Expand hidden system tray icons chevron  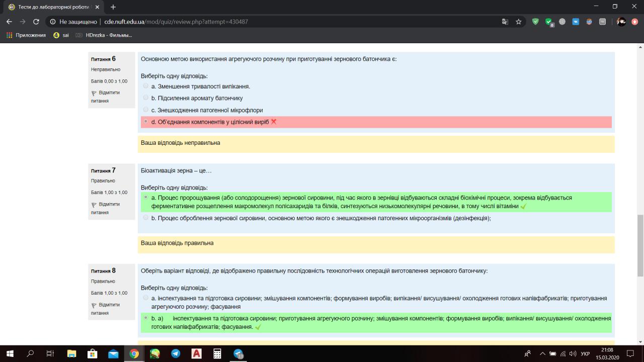click(542, 354)
